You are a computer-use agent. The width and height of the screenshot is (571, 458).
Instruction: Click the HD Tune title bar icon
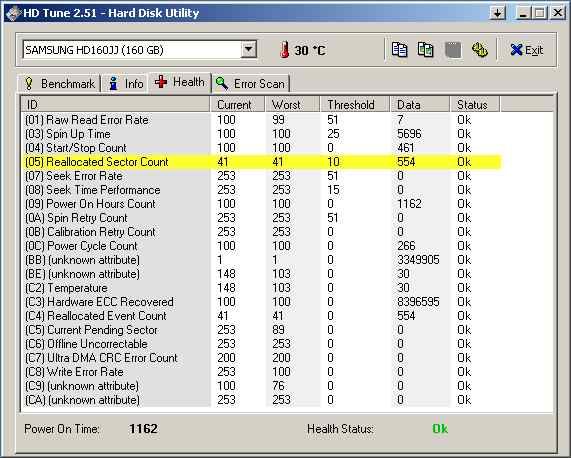13,13
